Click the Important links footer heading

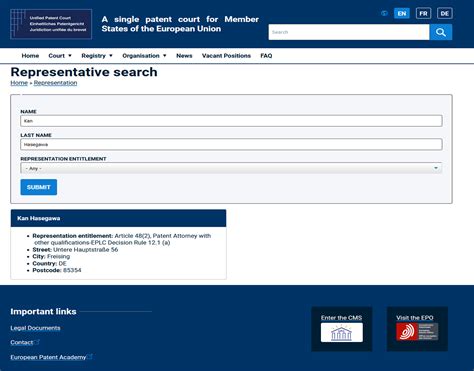43,312
